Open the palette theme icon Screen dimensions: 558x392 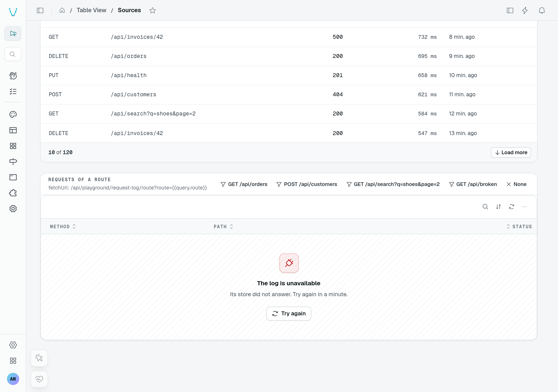click(13, 114)
